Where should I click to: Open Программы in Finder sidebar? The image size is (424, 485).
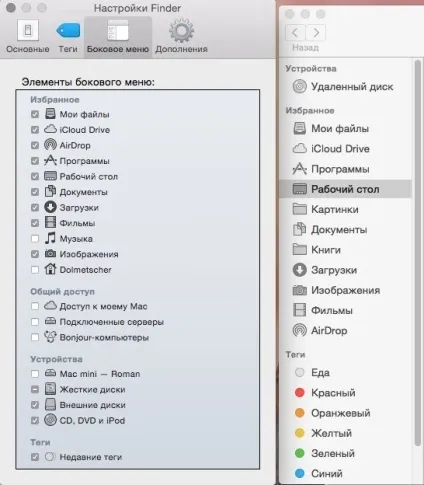coord(345,169)
